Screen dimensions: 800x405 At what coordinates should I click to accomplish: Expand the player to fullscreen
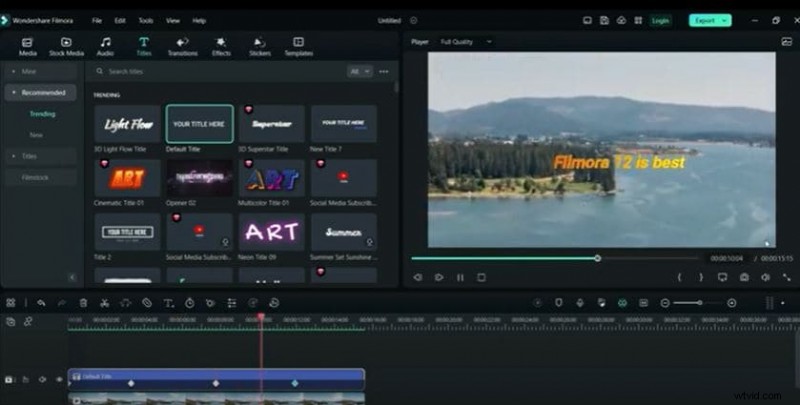point(787,277)
